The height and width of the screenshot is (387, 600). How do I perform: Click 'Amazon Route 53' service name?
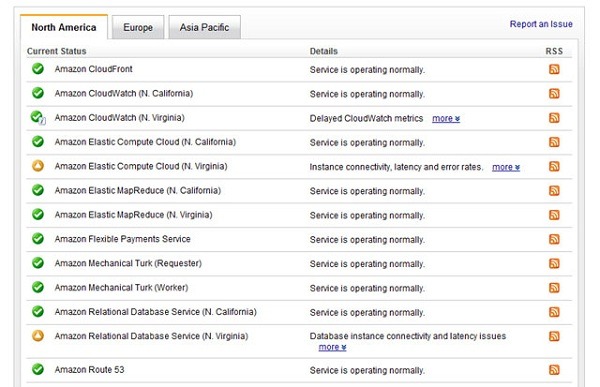pyautogui.click(x=90, y=370)
